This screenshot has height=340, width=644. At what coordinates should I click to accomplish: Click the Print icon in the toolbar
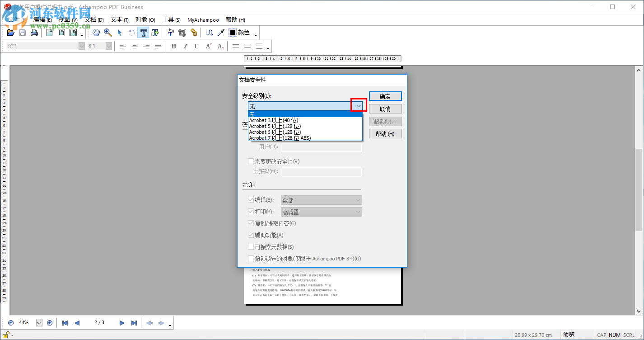[x=34, y=32]
